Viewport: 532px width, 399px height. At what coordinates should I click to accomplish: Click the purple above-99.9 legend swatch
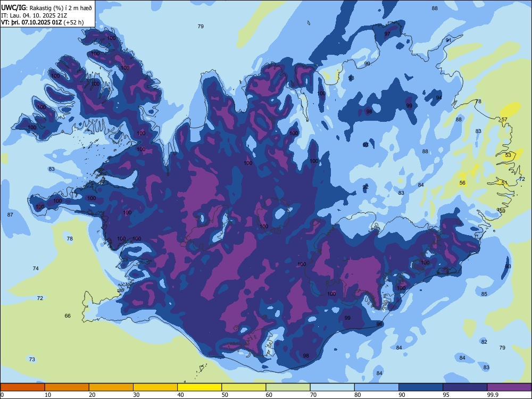pyautogui.click(x=509, y=387)
